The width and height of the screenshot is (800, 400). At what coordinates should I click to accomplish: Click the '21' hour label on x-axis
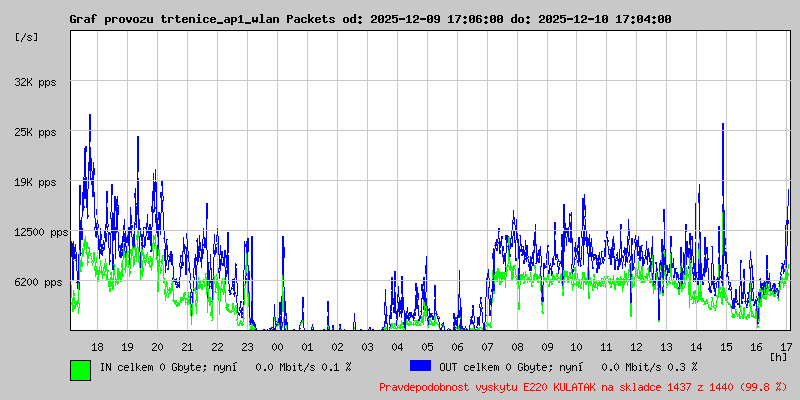[187, 347]
